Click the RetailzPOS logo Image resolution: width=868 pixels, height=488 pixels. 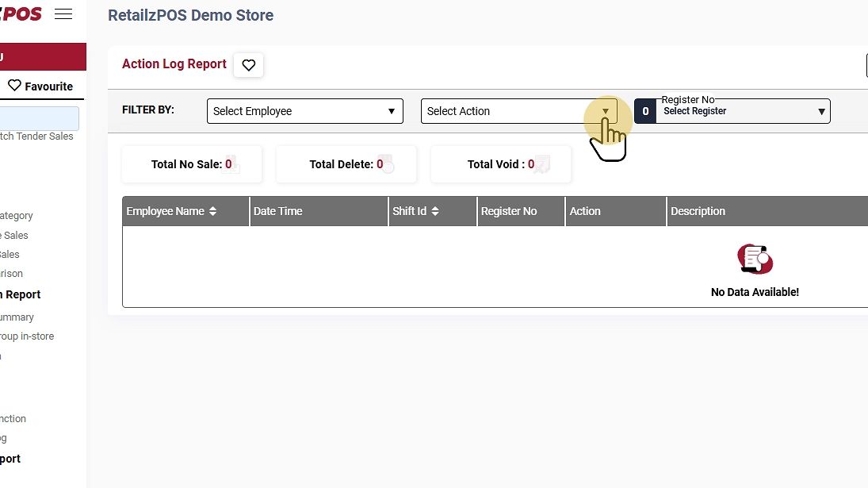pyautogui.click(x=21, y=13)
